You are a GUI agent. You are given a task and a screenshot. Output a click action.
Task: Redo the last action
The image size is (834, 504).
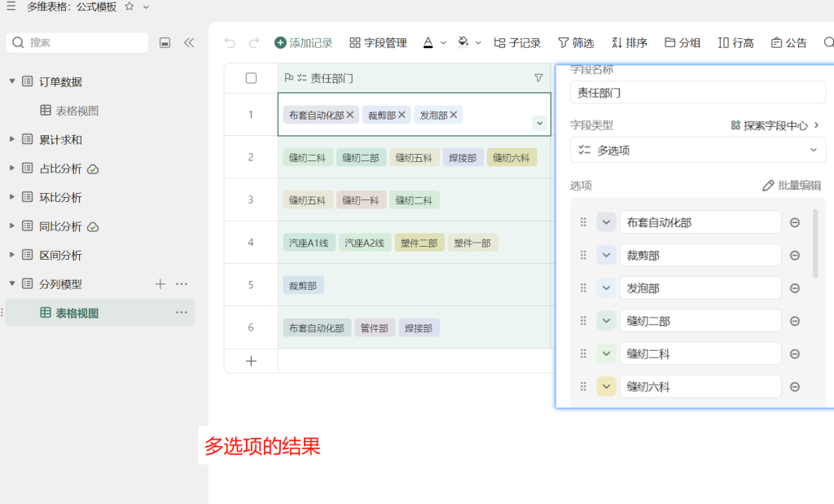point(254,42)
